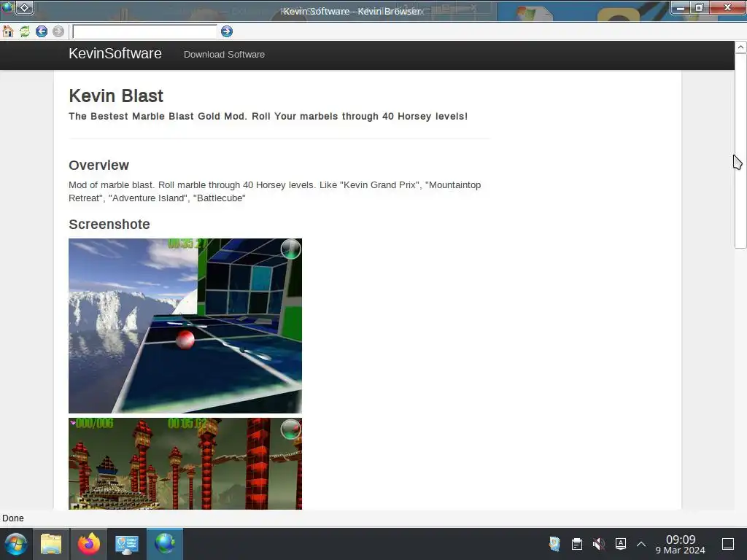The height and width of the screenshot is (560, 747).
Task: Focus the browser address input field
Action: (x=145, y=31)
